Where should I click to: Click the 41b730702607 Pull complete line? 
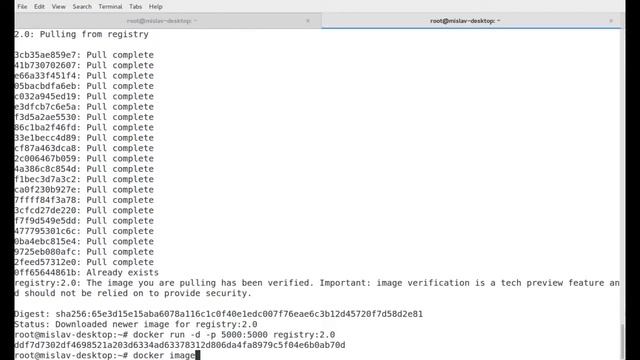click(x=84, y=65)
